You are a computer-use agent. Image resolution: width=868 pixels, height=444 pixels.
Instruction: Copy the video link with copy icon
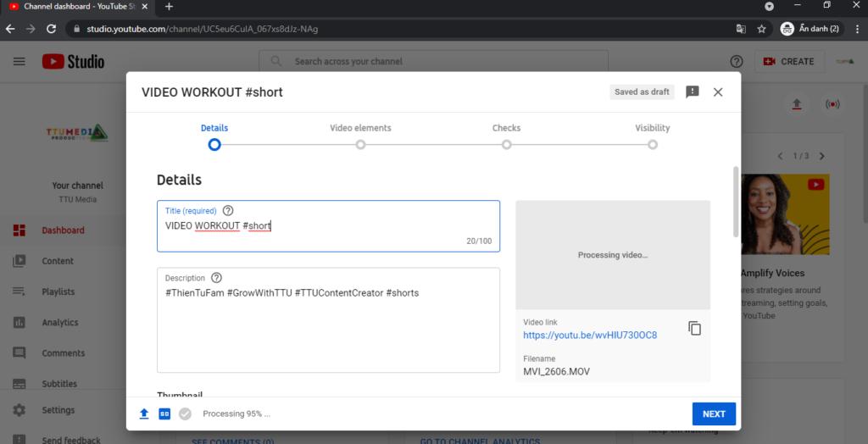pyautogui.click(x=694, y=328)
